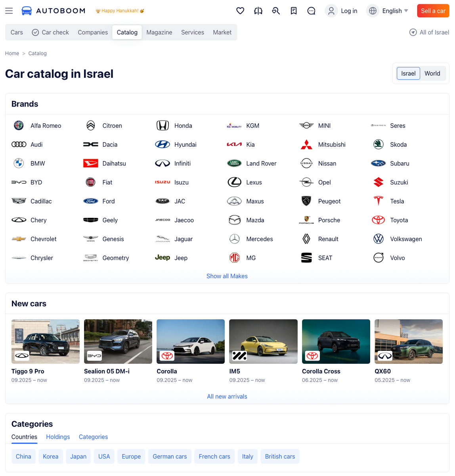
Task: Filter by Japan chip
Action: (x=78, y=456)
